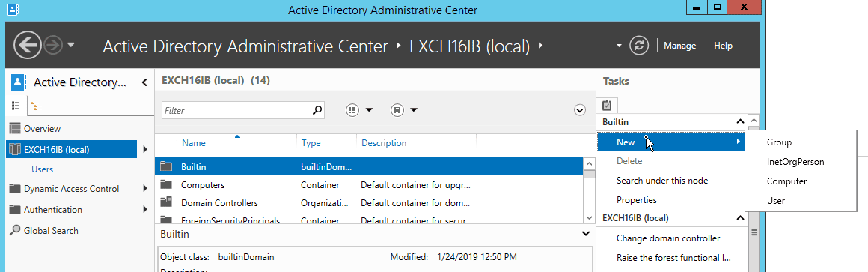Click the search magnifier in Filter box
868x272 pixels.
point(317,110)
